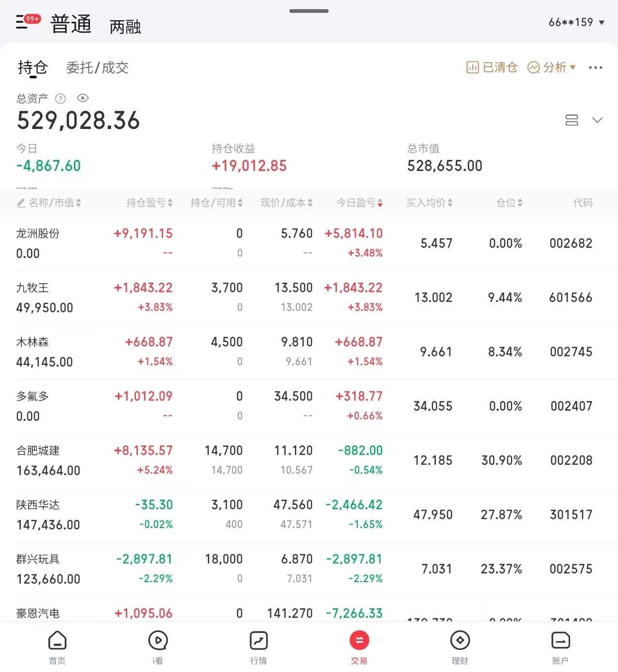This screenshot has height=672, width=618.
Task: Expand the account selector 66**159
Action: click(x=576, y=22)
